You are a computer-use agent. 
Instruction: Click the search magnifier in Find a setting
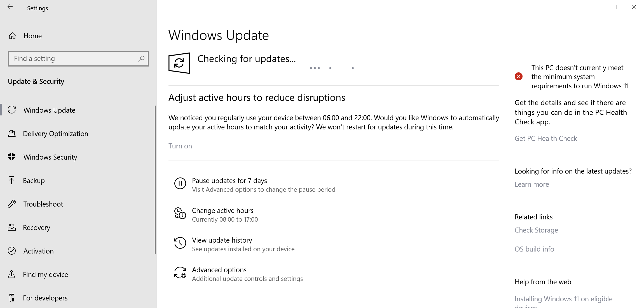coord(141,59)
